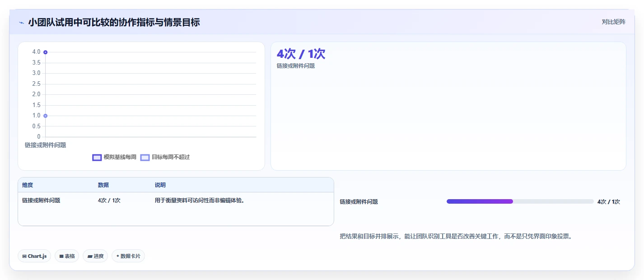Click the 4次 / 1次 value beside progress bar
The width and height of the screenshot is (644, 280).
pos(609,202)
